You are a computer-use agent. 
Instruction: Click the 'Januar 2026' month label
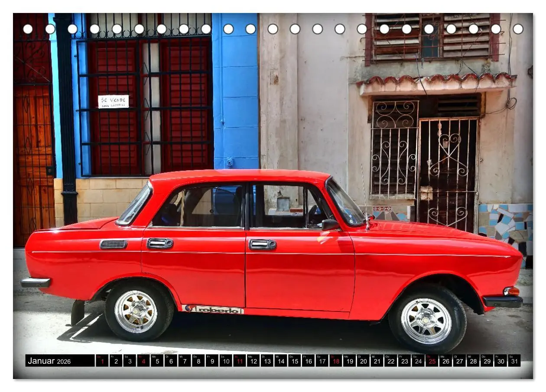point(49,361)
